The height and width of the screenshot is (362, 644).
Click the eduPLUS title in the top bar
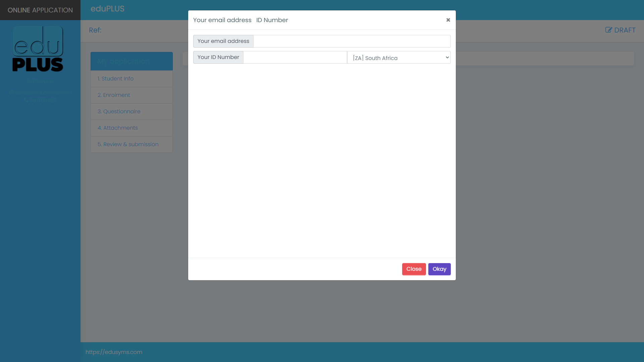(107, 9)
